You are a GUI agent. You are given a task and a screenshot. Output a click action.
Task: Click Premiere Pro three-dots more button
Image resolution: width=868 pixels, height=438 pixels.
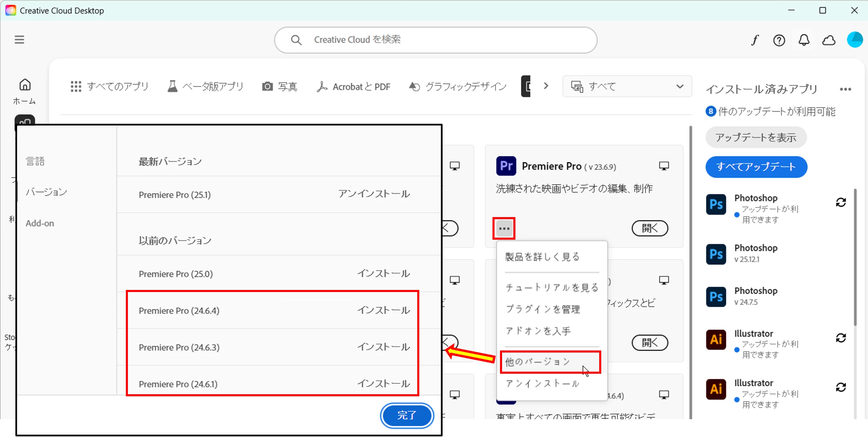pyautogui.click(x=504, y=228)
